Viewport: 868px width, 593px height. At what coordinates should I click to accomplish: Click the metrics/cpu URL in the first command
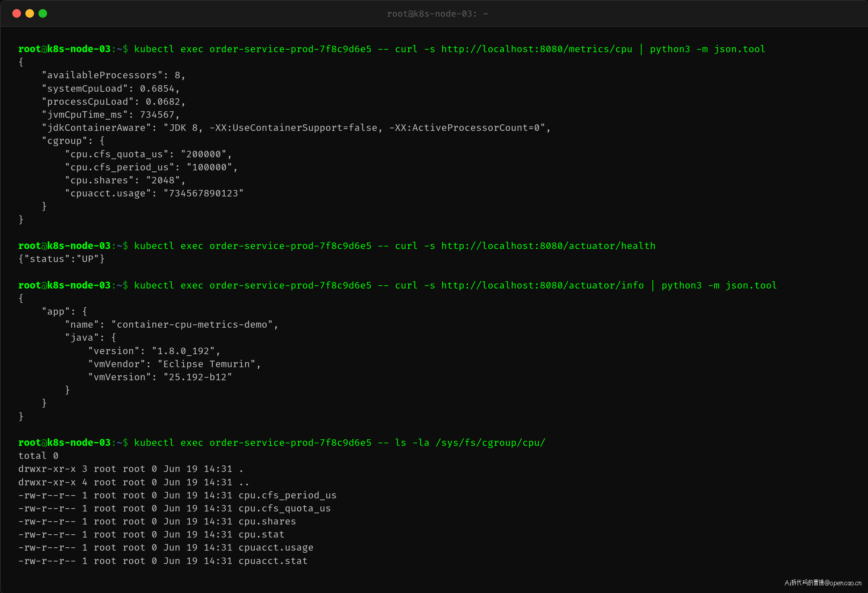537,49
